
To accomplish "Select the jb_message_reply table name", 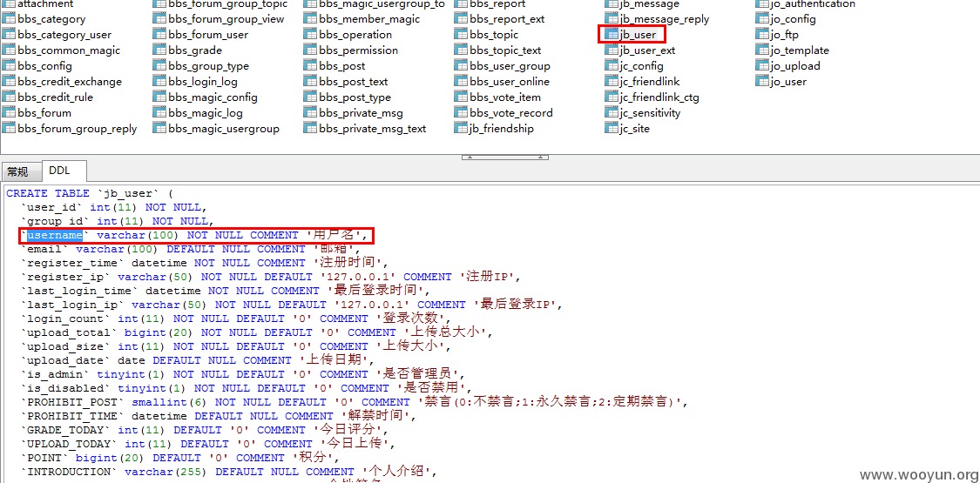I will click(x=665, y=19).
